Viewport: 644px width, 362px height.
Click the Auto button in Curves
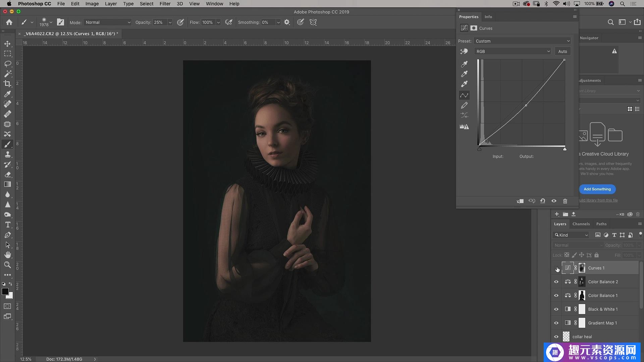(x=562, y=51)
